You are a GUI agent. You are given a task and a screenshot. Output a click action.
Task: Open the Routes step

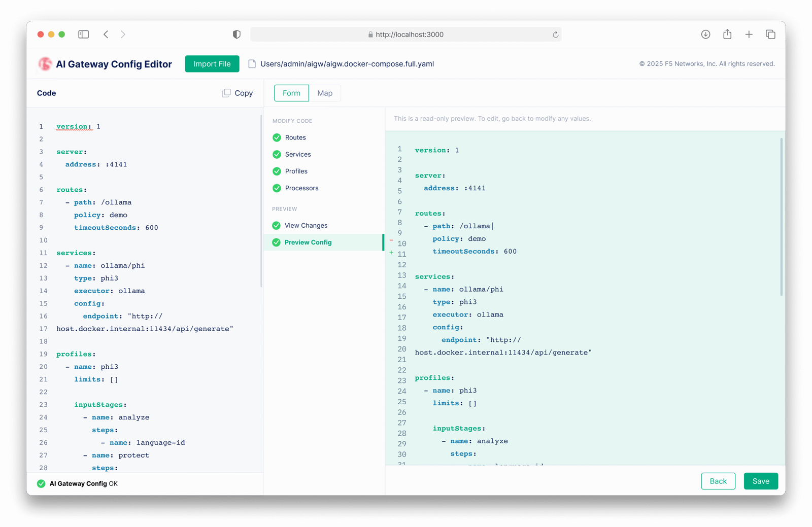pos(295,137)
